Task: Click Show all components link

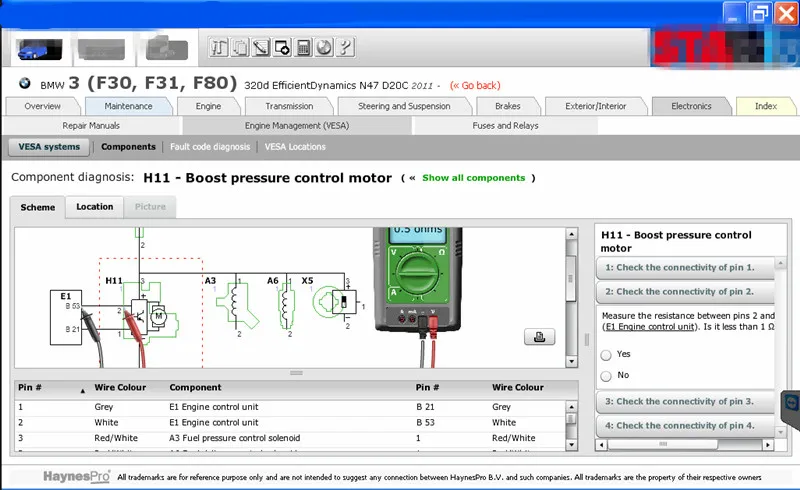Action: (x=473, y=178)
